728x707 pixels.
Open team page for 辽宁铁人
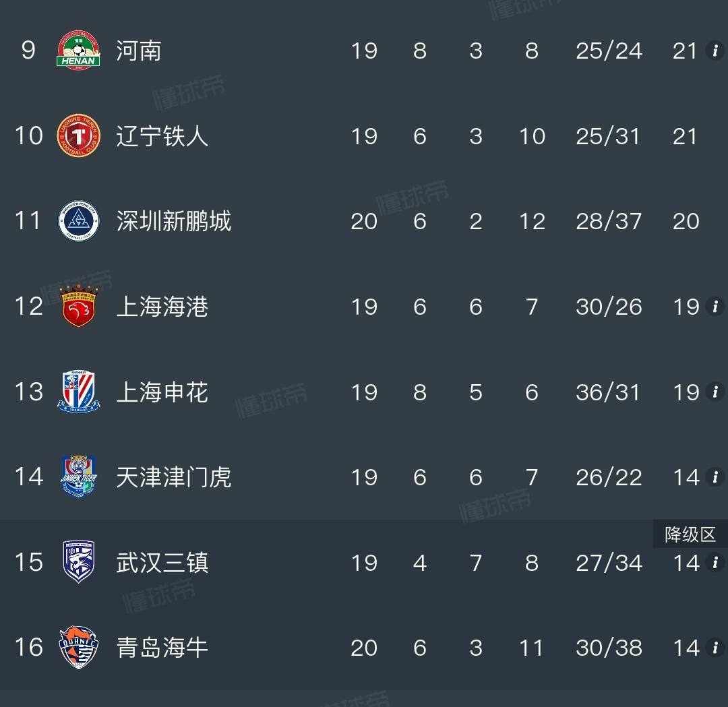[x=162, y=136]
